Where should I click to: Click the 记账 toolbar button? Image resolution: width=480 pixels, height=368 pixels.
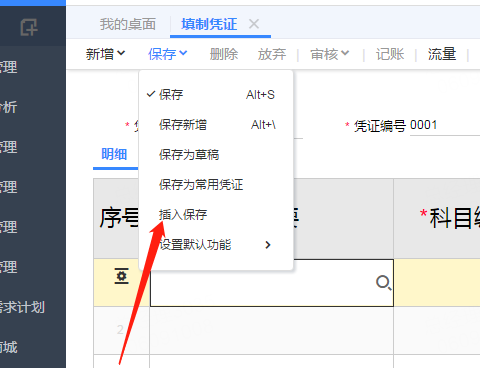click(x=390, y=54)
